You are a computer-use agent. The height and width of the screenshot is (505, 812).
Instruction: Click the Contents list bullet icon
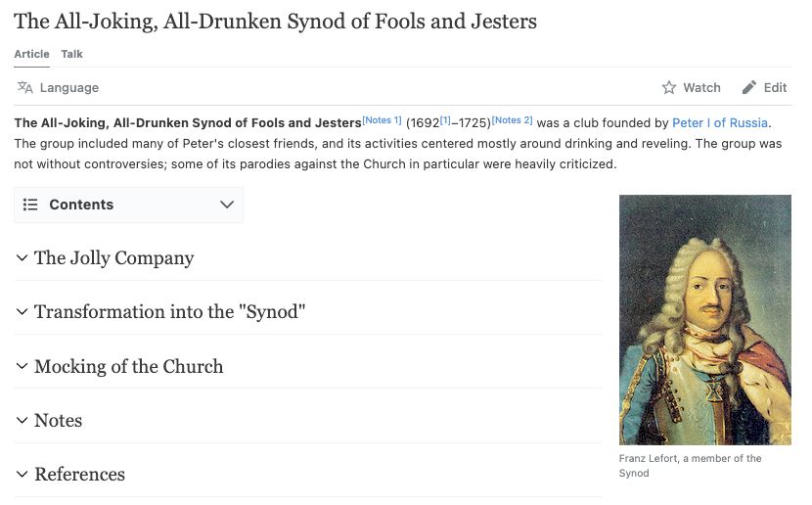(30, 205)
